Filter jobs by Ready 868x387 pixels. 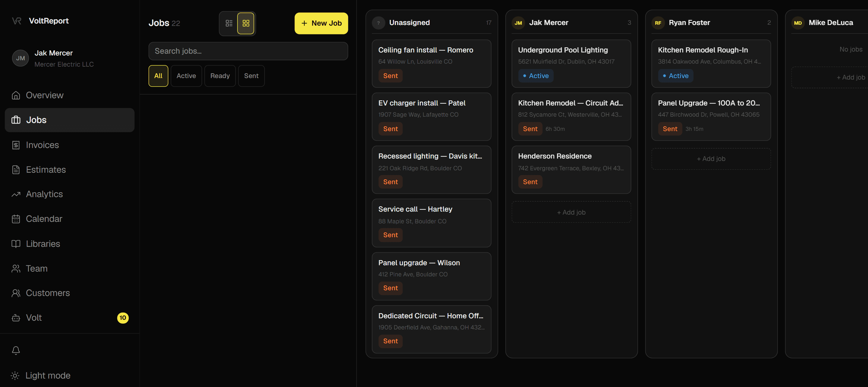(x=220, y=76)
